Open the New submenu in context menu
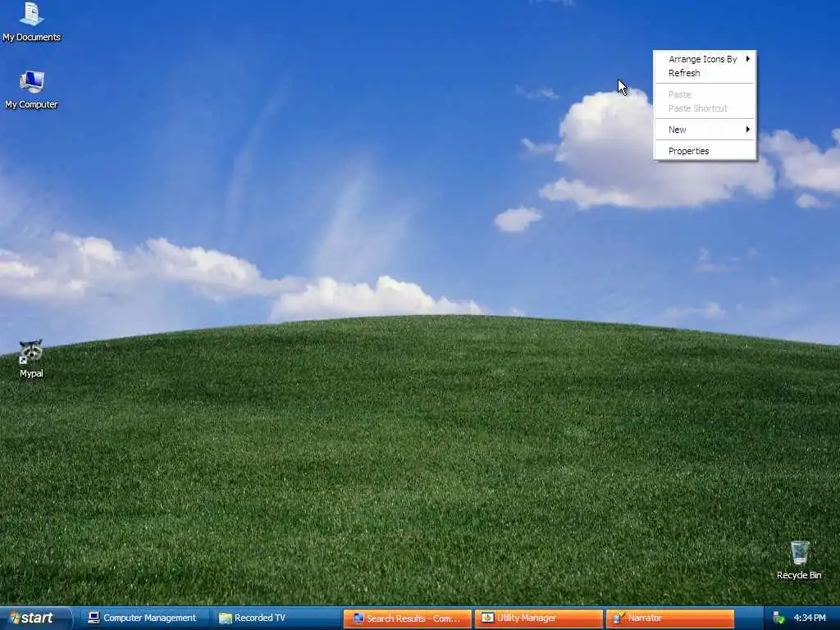Image resolution: width=840 pixels, height=630 pixels. (705, 130)
